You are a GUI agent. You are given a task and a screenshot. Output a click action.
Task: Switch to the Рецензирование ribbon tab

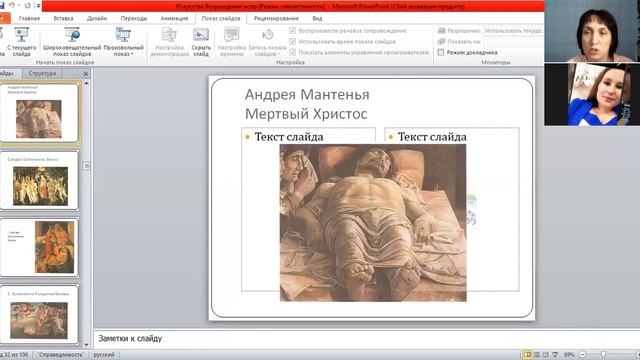click(x=276, y=18)
